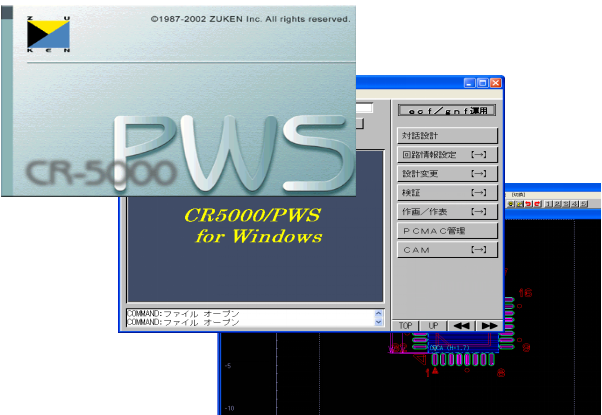Expand the 回路情報設定 submenu
This screenshot has height=415, width=602.
click(x=447, y=155)
